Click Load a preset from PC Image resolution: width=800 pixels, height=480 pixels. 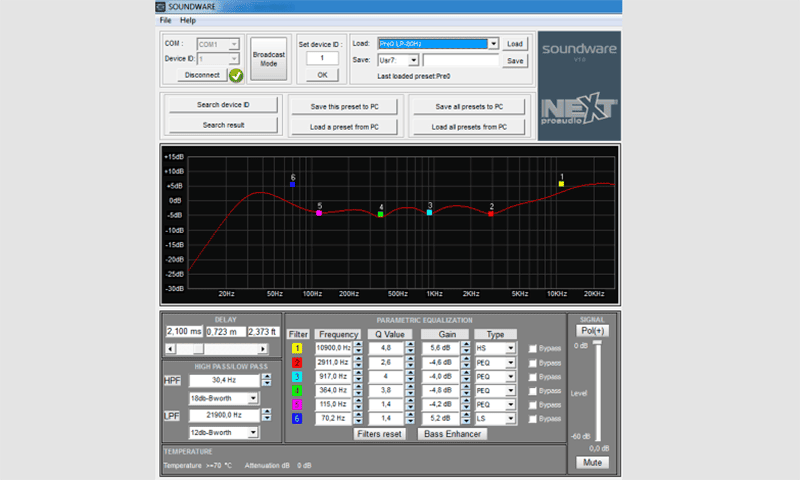click(344, 127)
